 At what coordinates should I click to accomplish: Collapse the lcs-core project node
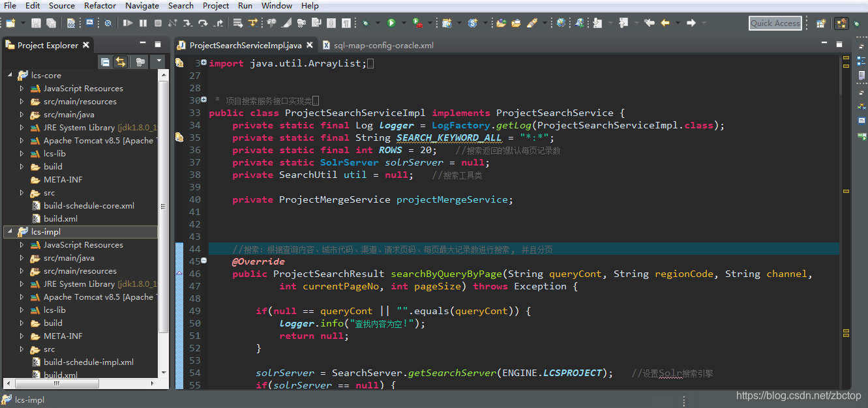(10, 76)
